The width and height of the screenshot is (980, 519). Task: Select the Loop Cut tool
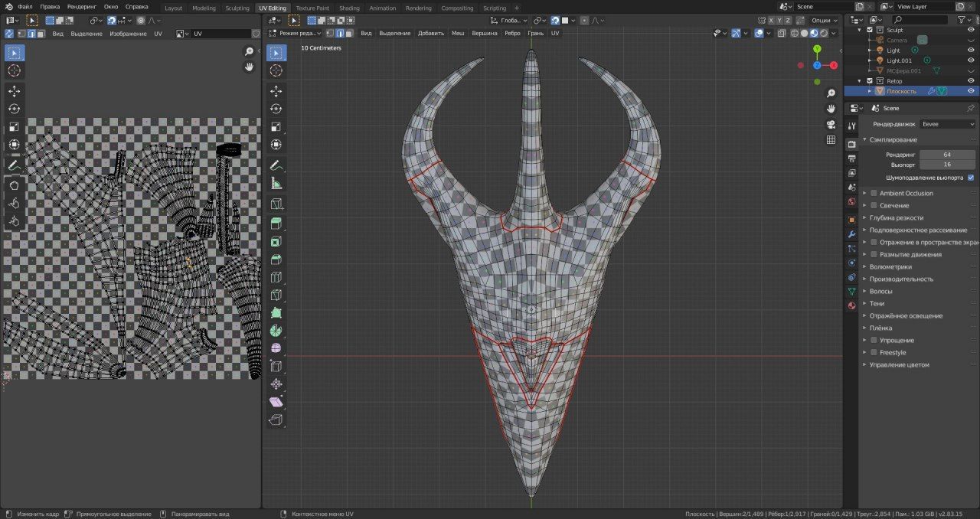pos(276,276)
